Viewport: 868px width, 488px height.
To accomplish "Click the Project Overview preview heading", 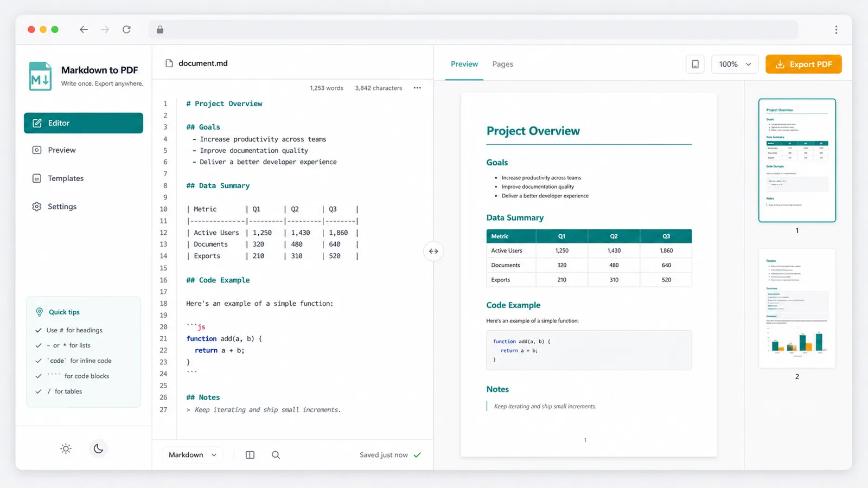I will pyautogui.click(x=533, y=131).
